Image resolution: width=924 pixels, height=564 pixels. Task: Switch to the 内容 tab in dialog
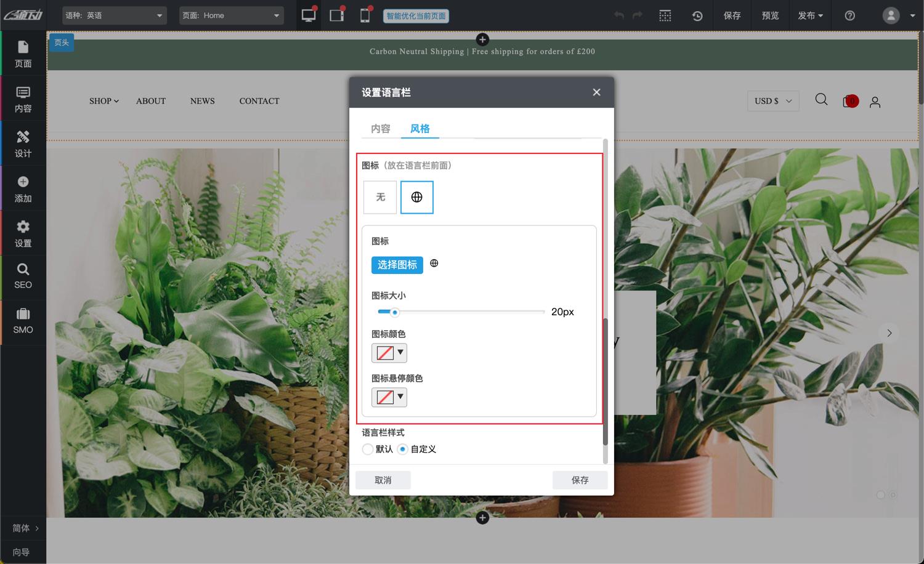point(379,129)
